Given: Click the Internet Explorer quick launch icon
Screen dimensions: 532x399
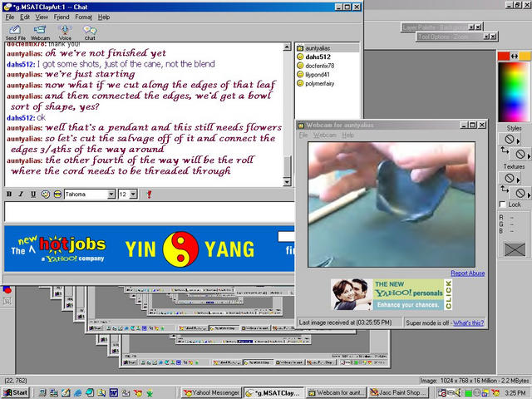Looking at the screenshot, I should tap(77, 393).
